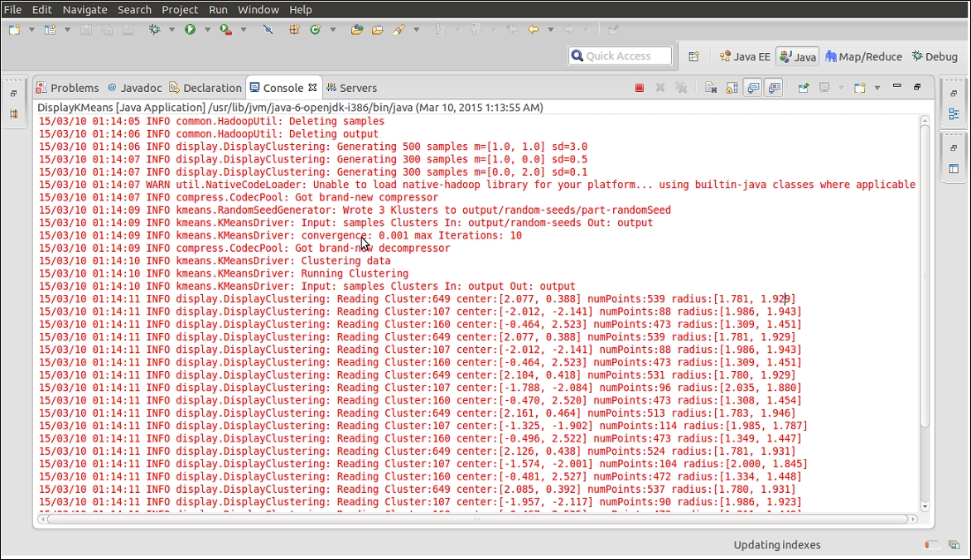Toggle scroll lock in the console

tap(730, 87)
